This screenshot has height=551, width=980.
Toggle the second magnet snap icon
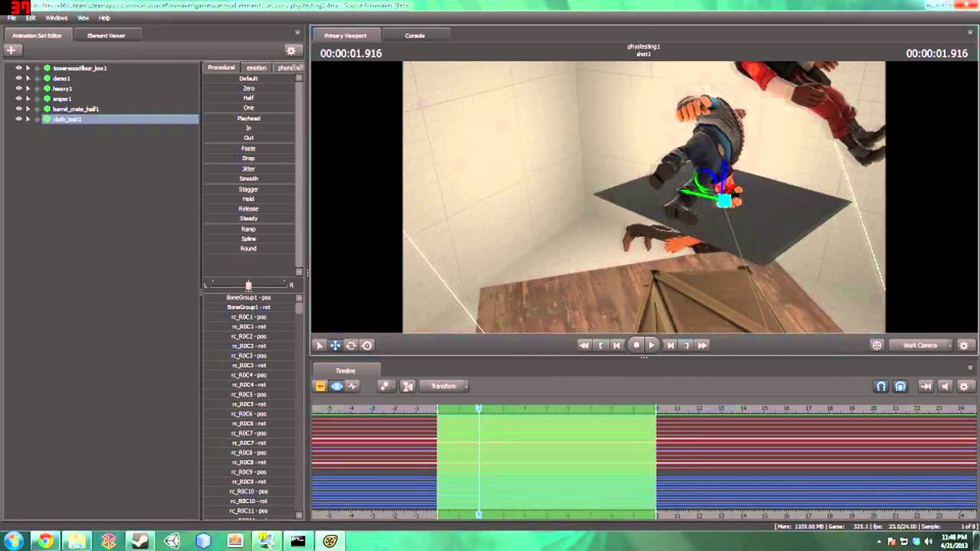(x=900, y=386)
